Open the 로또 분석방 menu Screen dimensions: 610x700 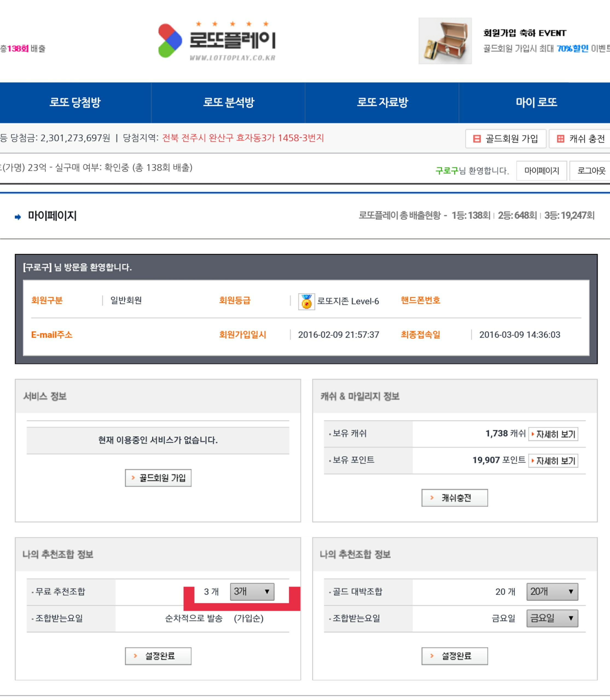[x=228, y=102]
